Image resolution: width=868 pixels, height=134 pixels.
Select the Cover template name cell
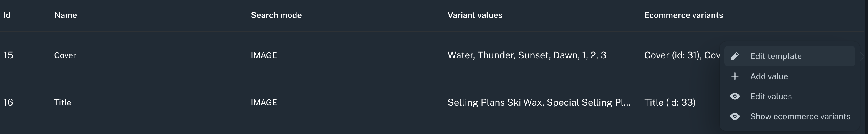click(65, 55)
